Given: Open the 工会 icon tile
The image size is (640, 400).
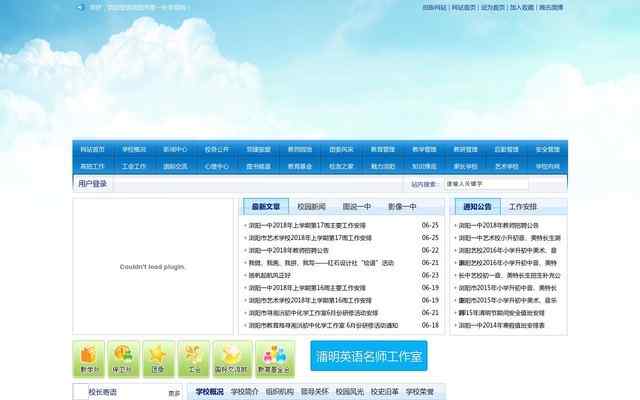Looking at the screenshot, I should click(194, 357).
